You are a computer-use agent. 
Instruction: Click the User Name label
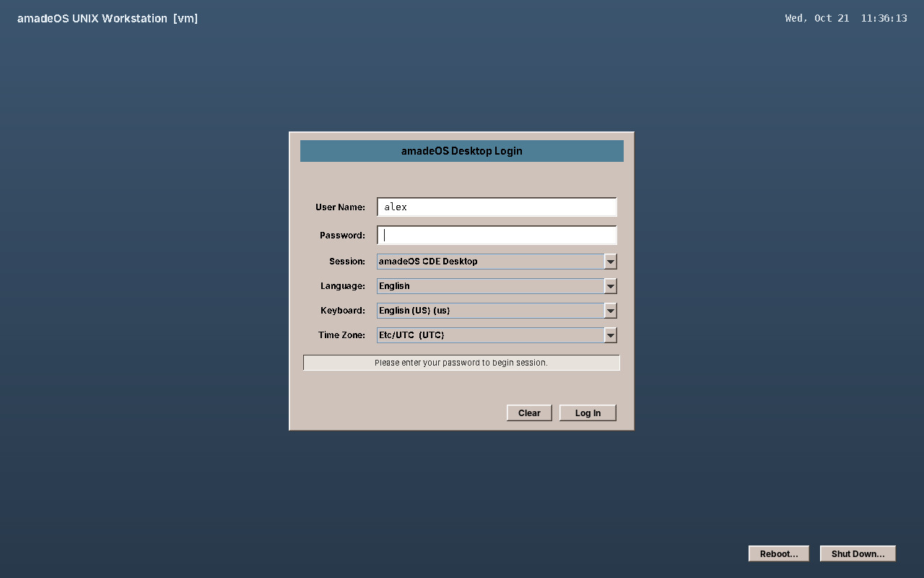click(x=340, y=207)
